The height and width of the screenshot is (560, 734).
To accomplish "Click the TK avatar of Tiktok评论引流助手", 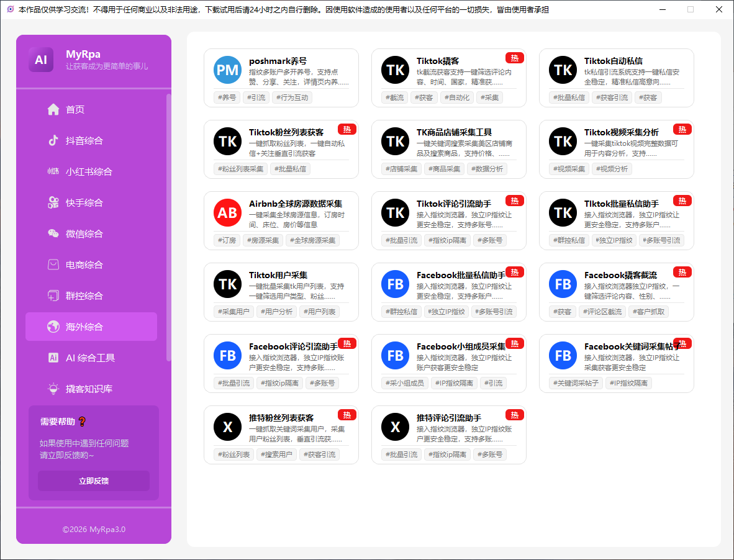I will (395, 212).
